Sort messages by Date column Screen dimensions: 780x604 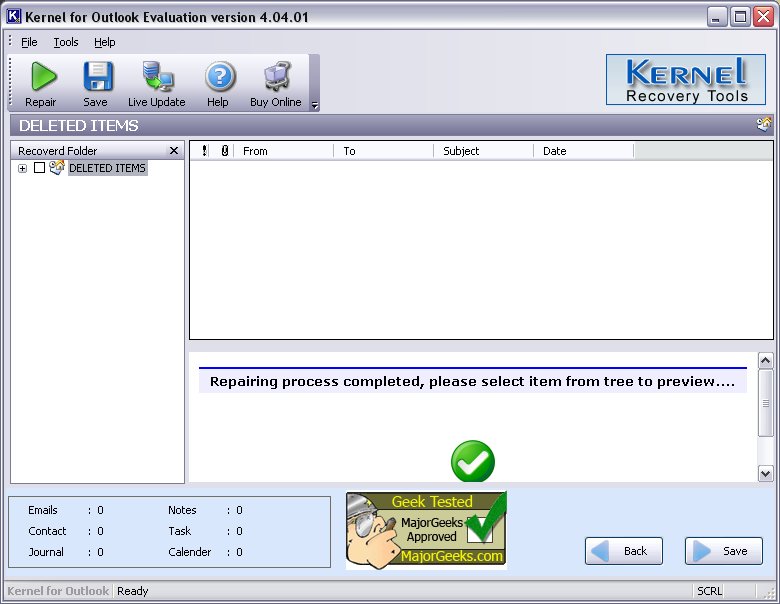[584, 151]
